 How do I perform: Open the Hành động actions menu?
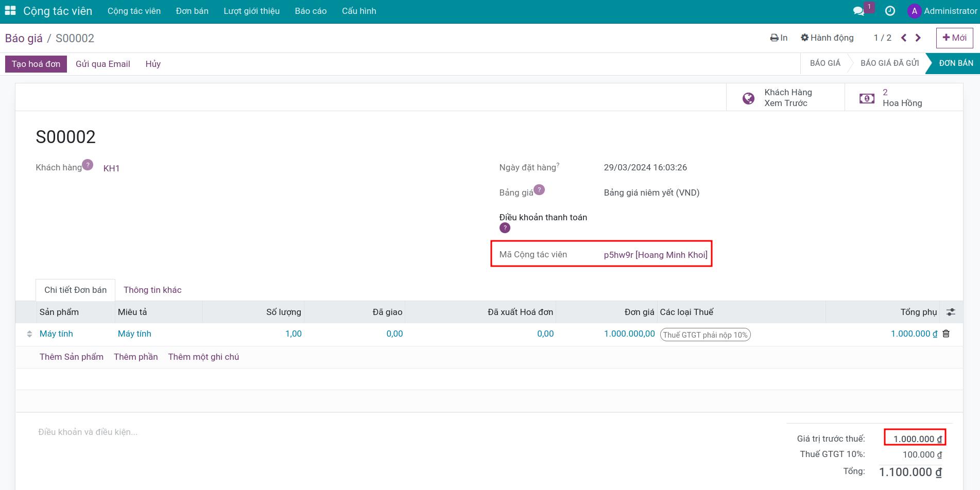click(x=827, y=38)
